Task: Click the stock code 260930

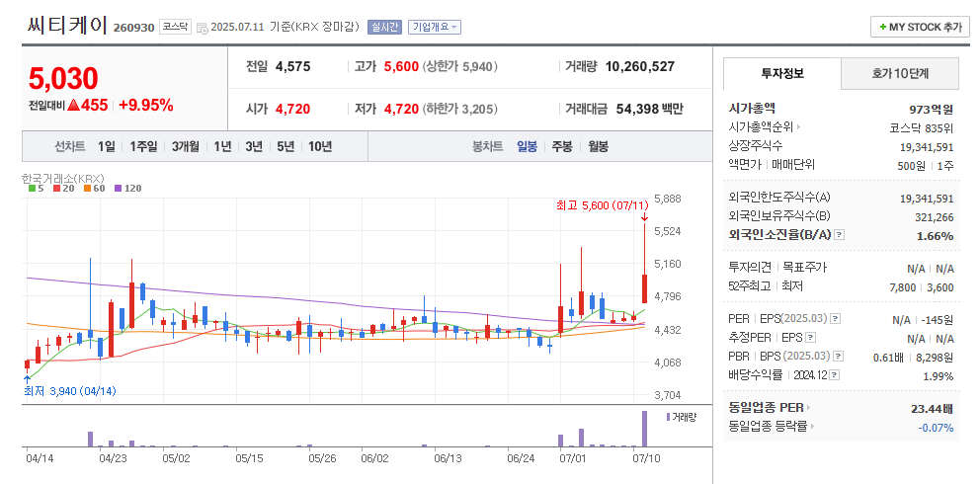Action: point(133,28)
